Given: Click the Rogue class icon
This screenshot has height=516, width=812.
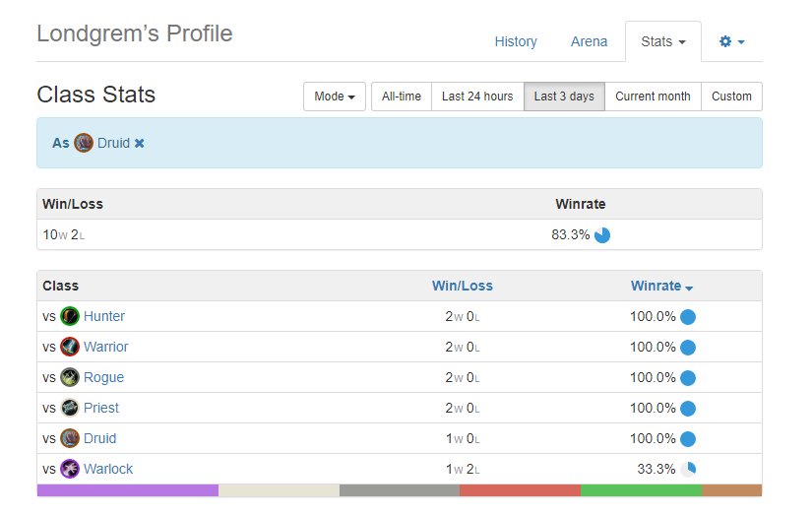Looking at the screenshot, I should click(70, 377).
